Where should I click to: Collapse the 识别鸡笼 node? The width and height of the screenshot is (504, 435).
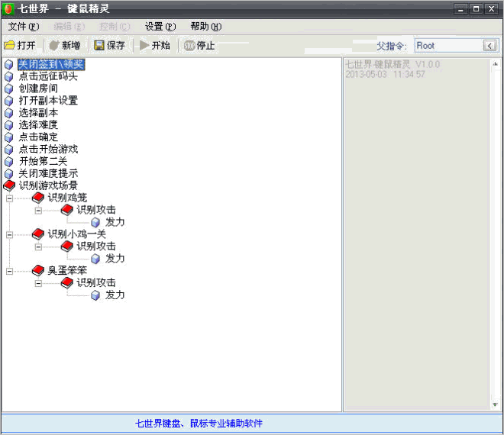coord(9,198)
